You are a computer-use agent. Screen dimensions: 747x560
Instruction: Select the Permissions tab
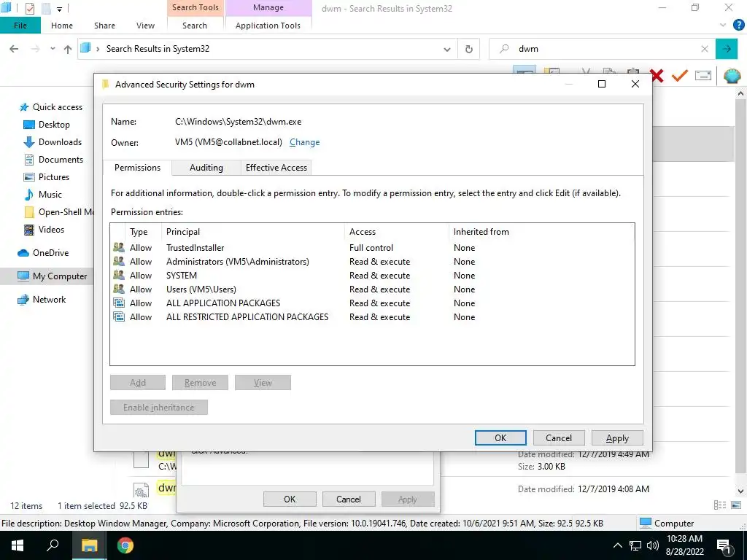pos(137,168)
